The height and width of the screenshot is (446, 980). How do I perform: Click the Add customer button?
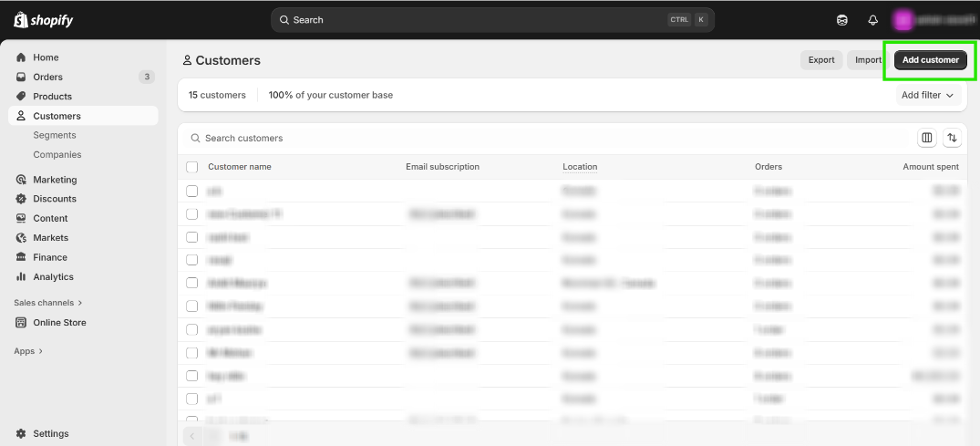tap(930, 60)
